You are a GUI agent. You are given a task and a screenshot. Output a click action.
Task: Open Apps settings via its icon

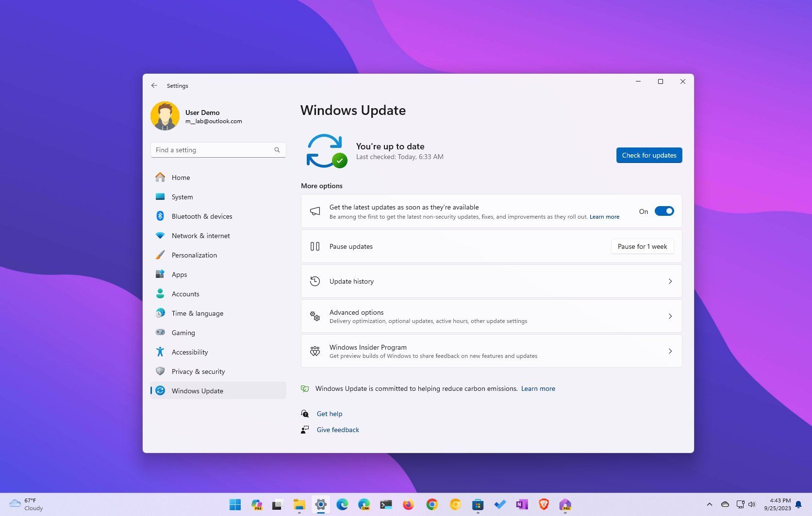pyautogui.click(x=160, y=274)
